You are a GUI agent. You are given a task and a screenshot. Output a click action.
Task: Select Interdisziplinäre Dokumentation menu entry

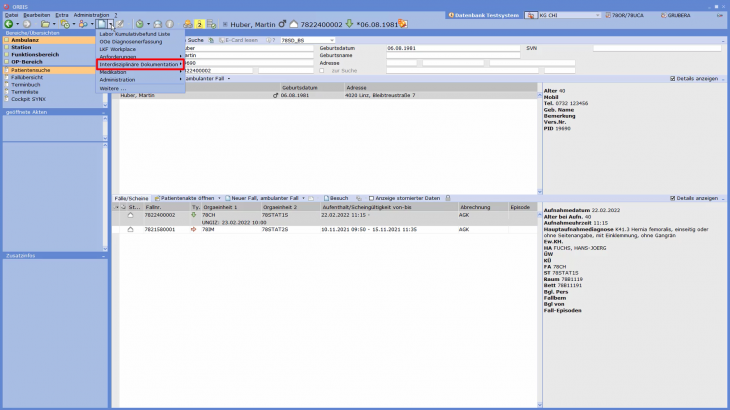click(x=139, y=64)
